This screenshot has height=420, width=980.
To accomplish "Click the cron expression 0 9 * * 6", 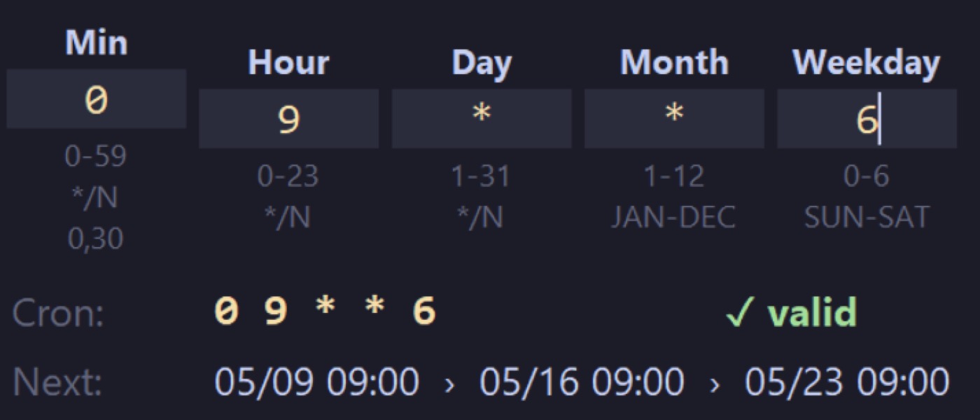I will click(325, 311).
